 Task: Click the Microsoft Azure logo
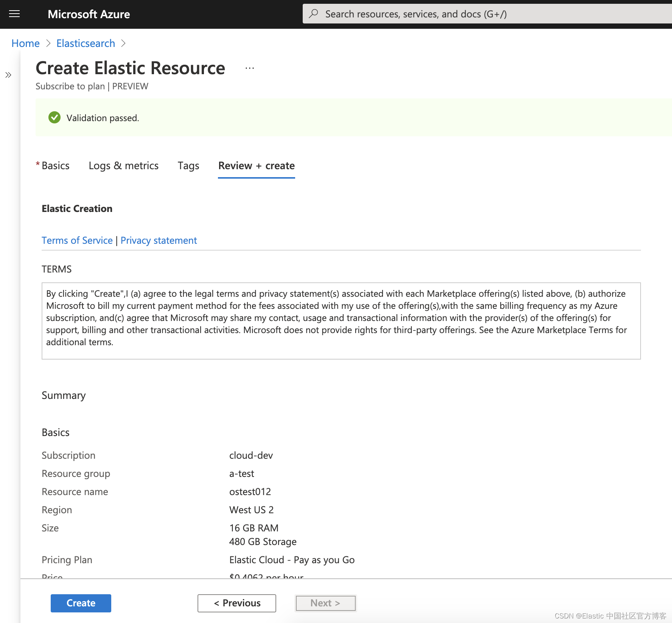pyautogui.click(x=89, y=14)
